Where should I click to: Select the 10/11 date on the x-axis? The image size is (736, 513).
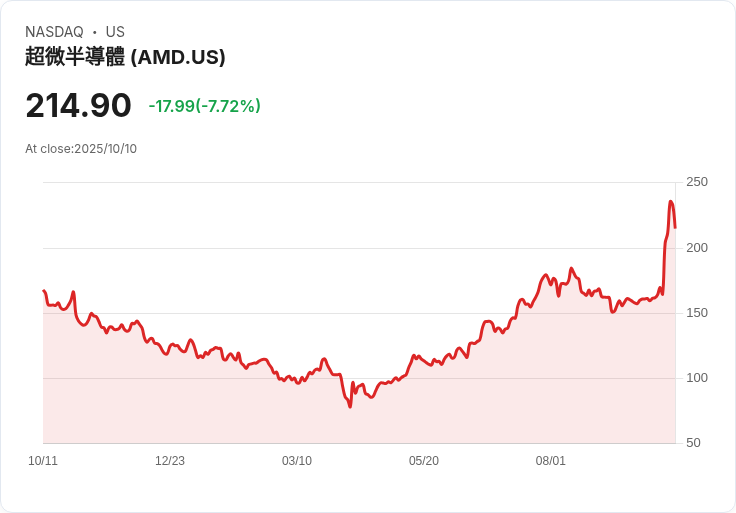pyautogui.click(x=43, y=461)
